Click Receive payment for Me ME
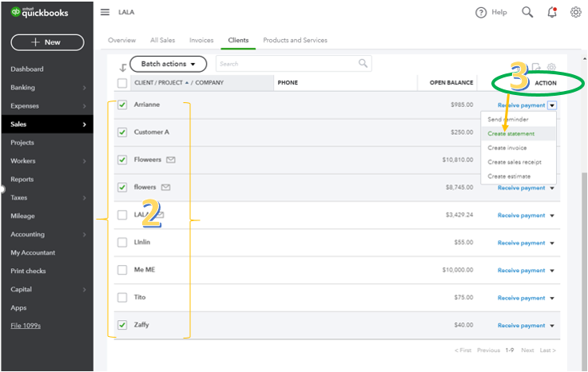Viewport: 588px width, 372px height. pyautogui.click(x=521, y=271)
